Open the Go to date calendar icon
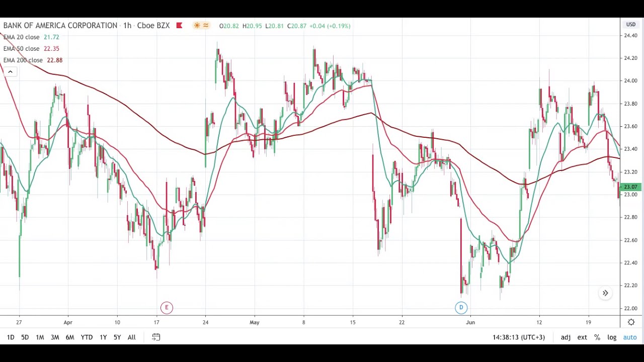The image size is (644, 362). point(156,337)
